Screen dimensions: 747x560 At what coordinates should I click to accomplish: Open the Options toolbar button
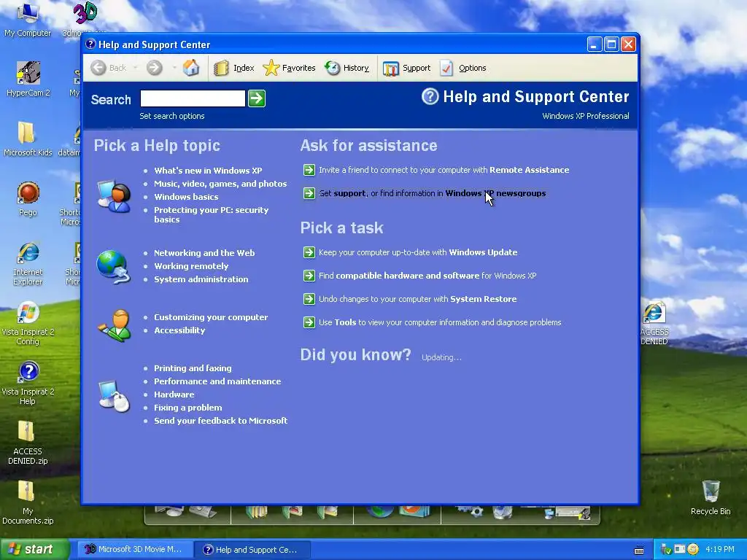463,68
